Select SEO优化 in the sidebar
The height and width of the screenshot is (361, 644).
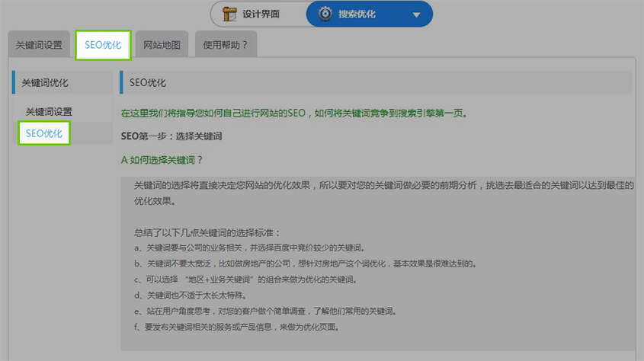click(x=44, y=133)
